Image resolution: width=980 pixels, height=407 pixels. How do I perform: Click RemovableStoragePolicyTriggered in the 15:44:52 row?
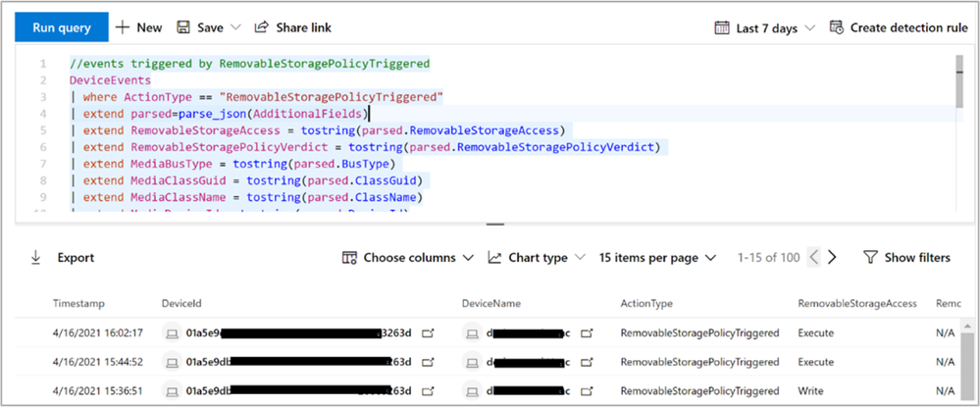click(700, 362)
